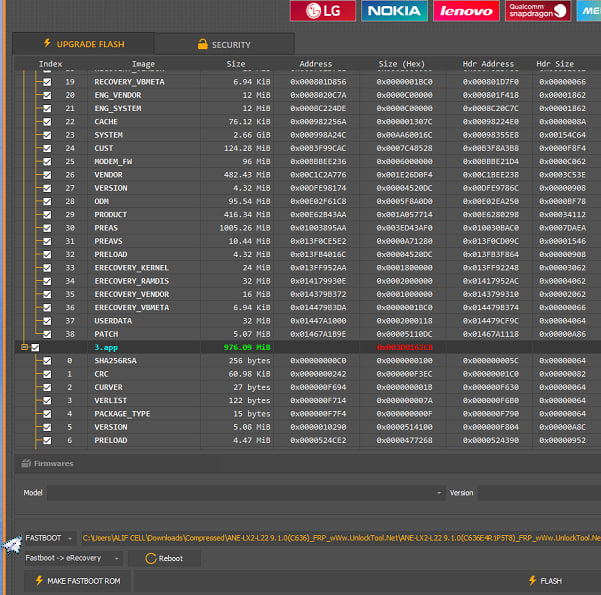
Task: Uncheck the 3.app group checkbox
Action: pyautogui.click(x=36, y=347)
